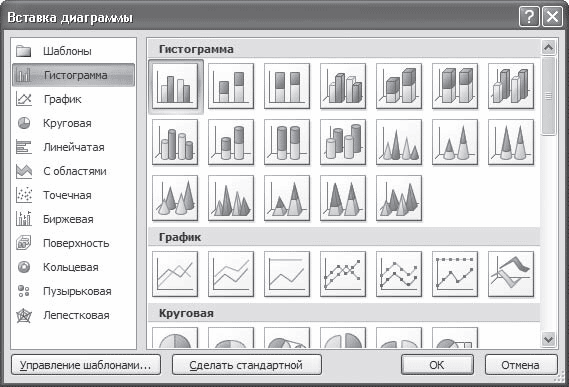The height and width of the screenshot is (387, 569).
Task: Select the clustered column chart thumbnail
Action: point(175,86)
